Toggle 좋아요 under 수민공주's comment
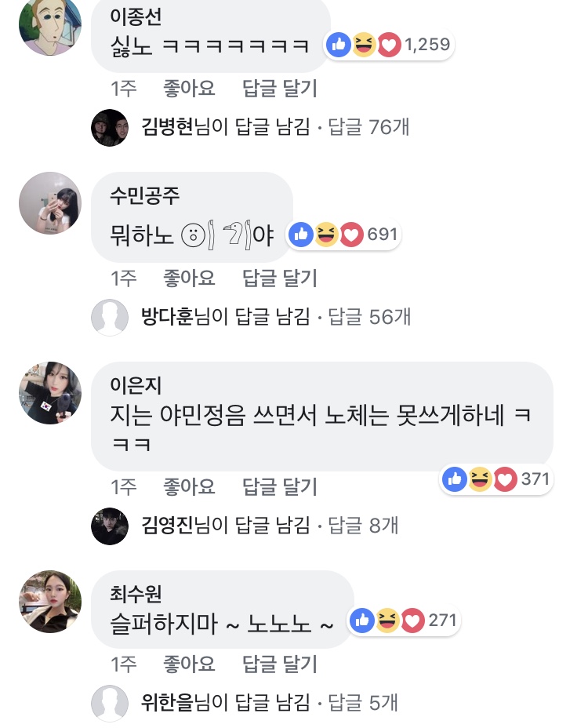588x728 pixels. tap(189, 277)
